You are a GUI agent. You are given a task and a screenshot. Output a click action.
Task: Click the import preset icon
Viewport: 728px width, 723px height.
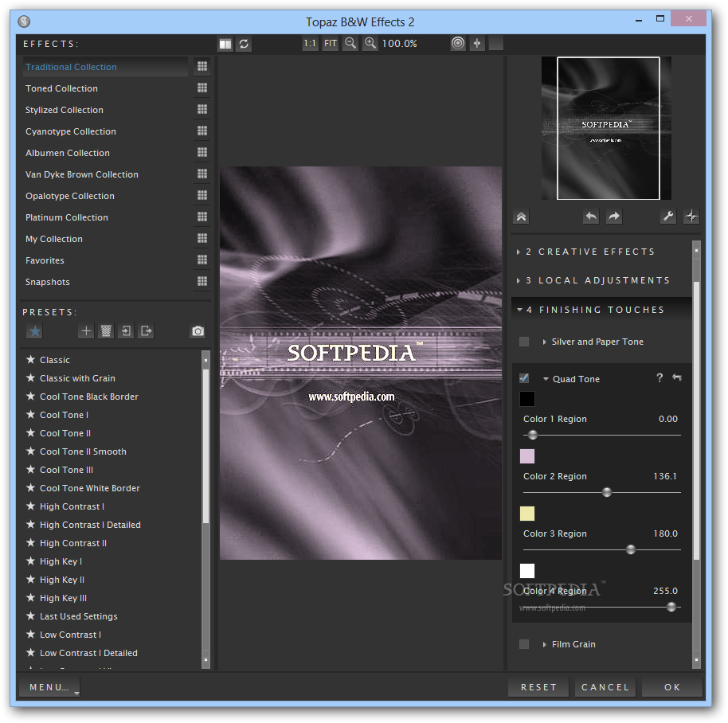point(126,331)
